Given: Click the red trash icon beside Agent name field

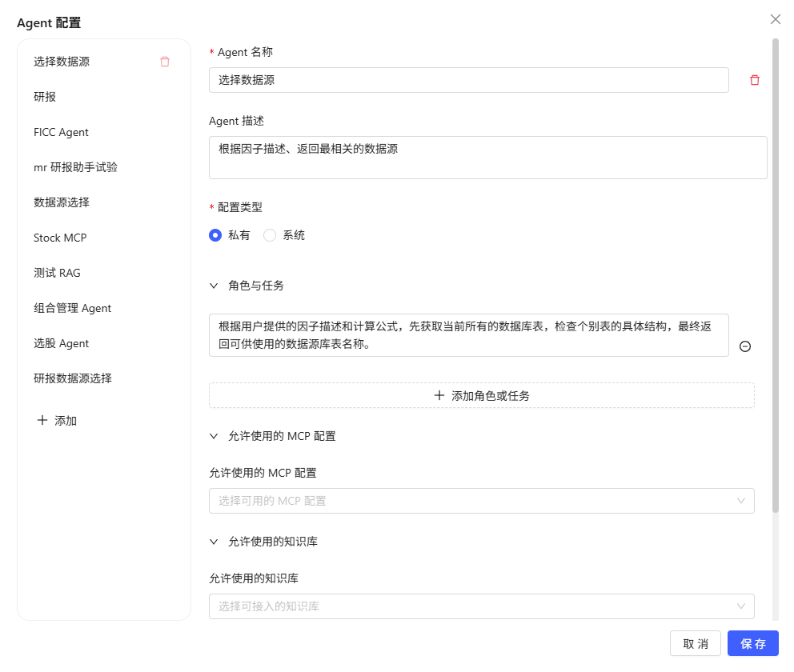Looking at the screenshot, I should (754, 80).
